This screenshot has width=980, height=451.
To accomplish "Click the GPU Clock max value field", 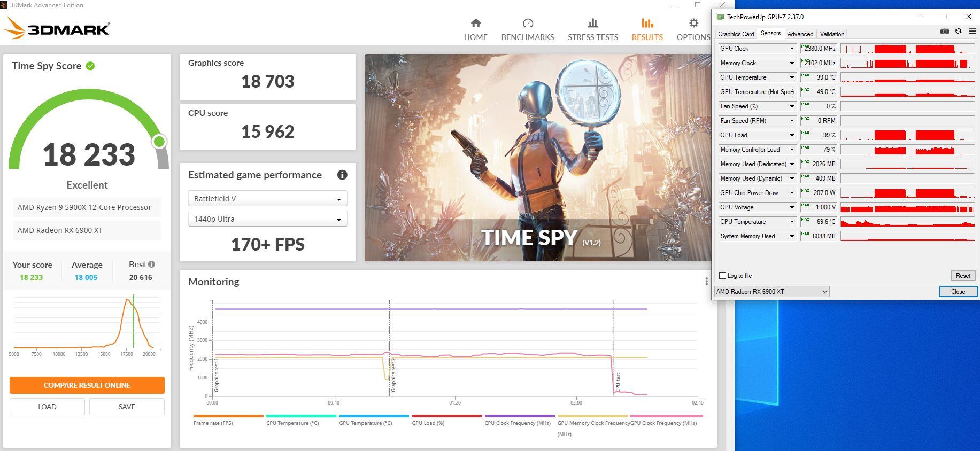I will coord(818,49).
